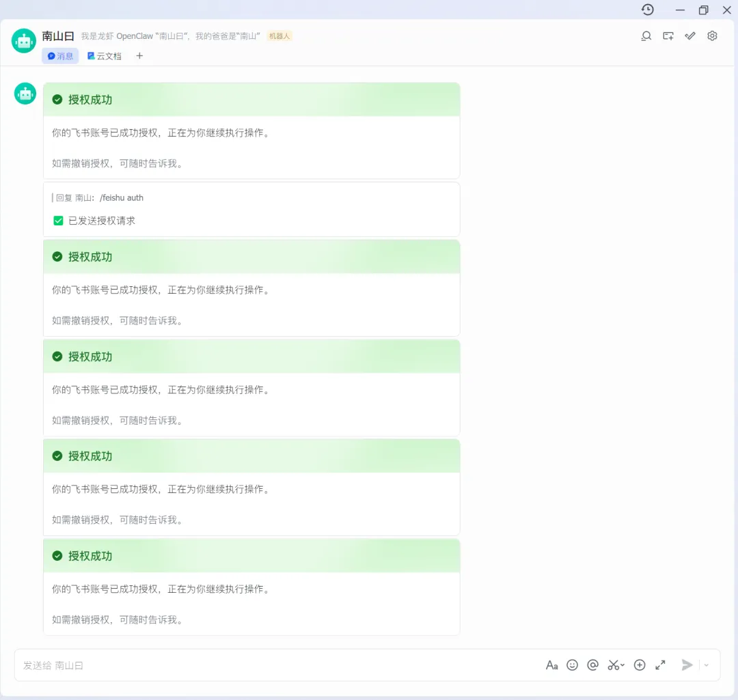Close the chat window
The image size is (738, 700).
(x=726, y=10)
